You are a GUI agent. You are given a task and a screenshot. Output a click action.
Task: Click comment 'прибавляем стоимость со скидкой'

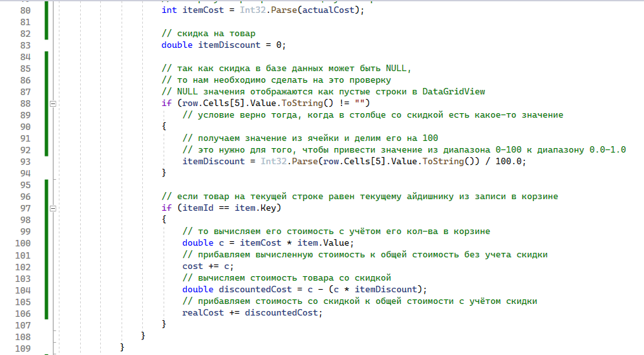click(360, 301)
